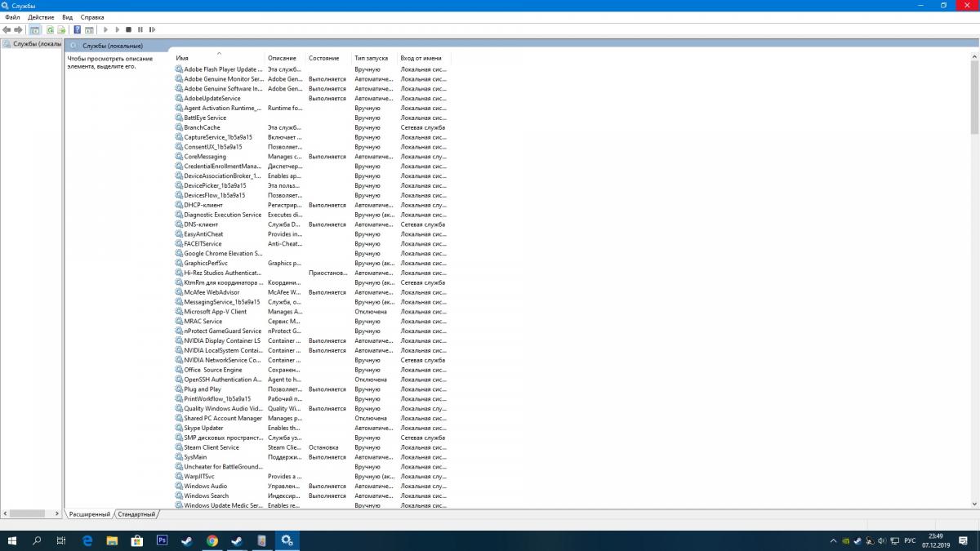Select the CoreMessaging service row
The image size is (980, 551).
pyautogui.click(x=312, y=157)
